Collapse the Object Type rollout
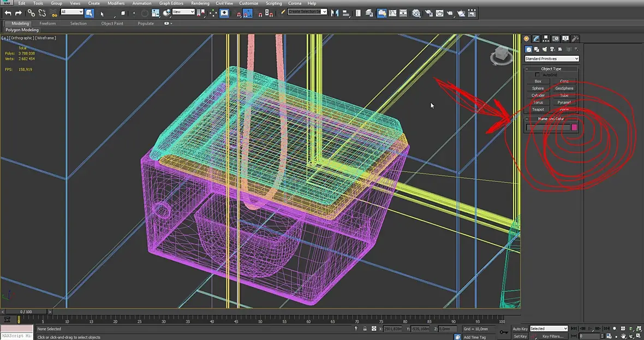This screenshot has width=644, height=340. 551,69
